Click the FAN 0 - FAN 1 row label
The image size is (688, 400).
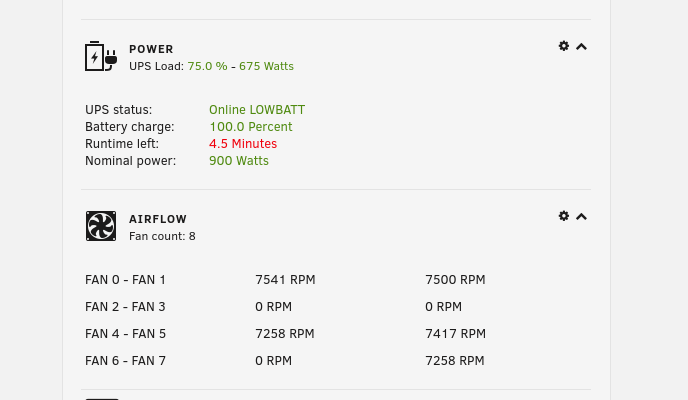tap(125, 280)
